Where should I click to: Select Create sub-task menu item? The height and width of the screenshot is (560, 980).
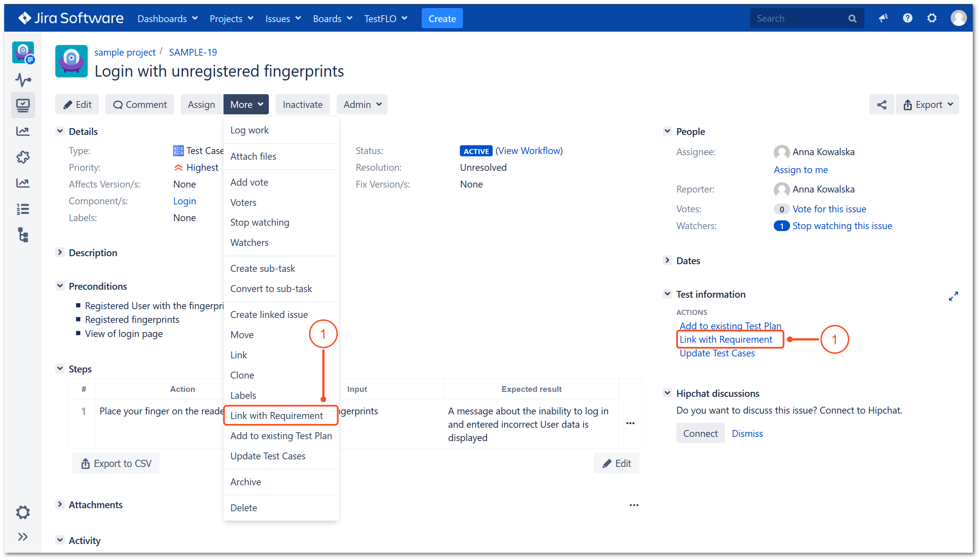pos(281,268)
